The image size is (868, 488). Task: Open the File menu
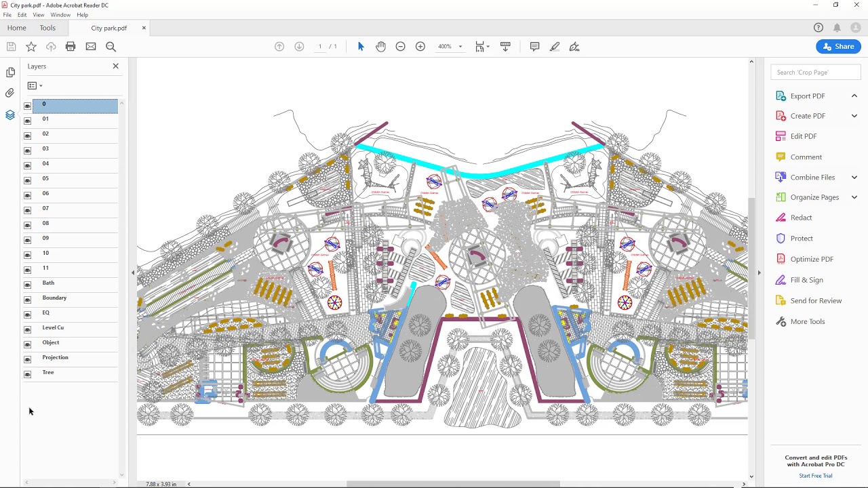(7, 15)
